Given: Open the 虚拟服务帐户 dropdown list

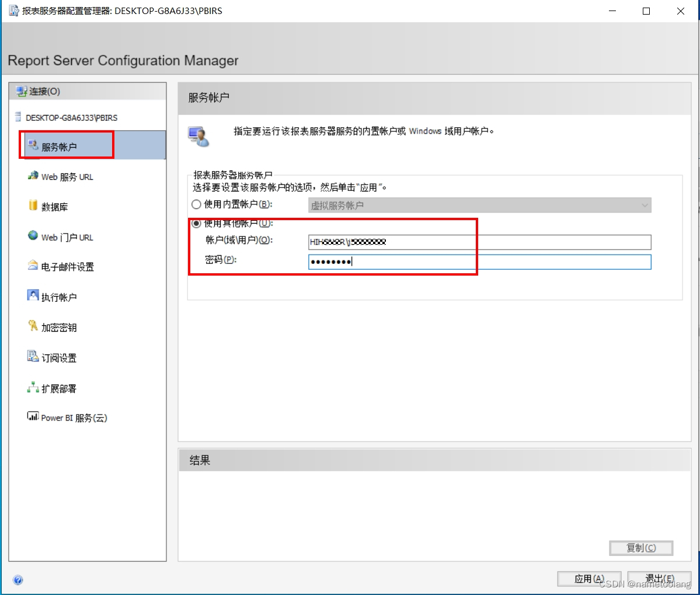Looking at the screenshot, I should pos(645,205).
